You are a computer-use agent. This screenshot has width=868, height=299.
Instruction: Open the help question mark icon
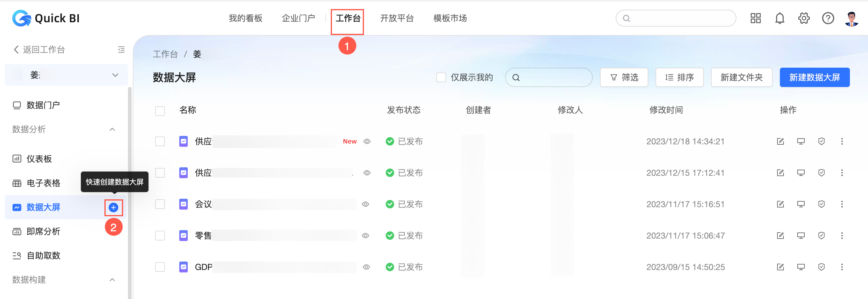click(828, 18)
